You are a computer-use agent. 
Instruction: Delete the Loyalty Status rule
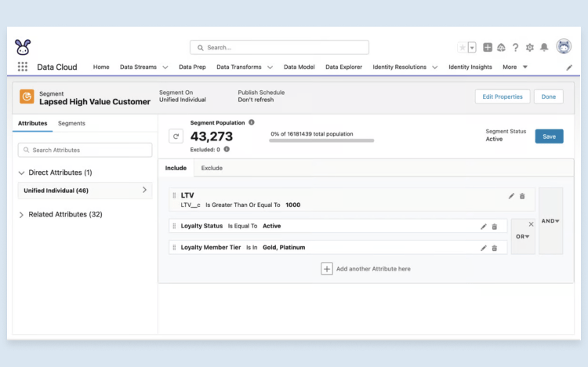tap(494, 227)
